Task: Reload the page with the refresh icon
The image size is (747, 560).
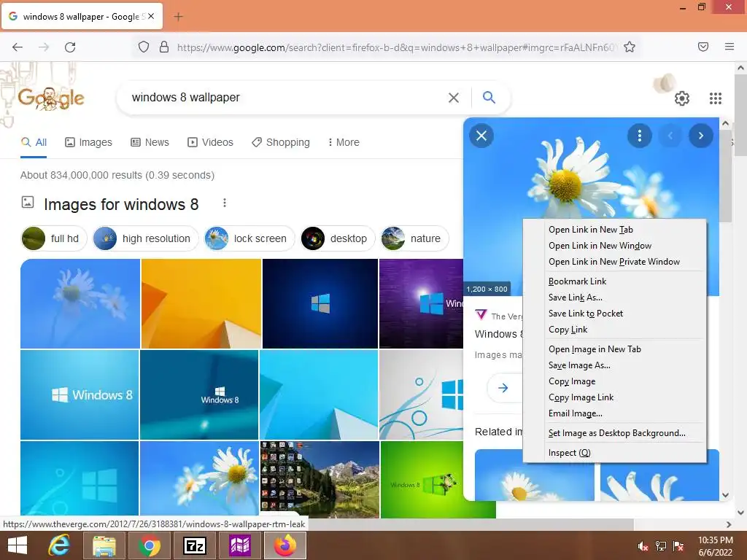Action: tap(70, 47)
